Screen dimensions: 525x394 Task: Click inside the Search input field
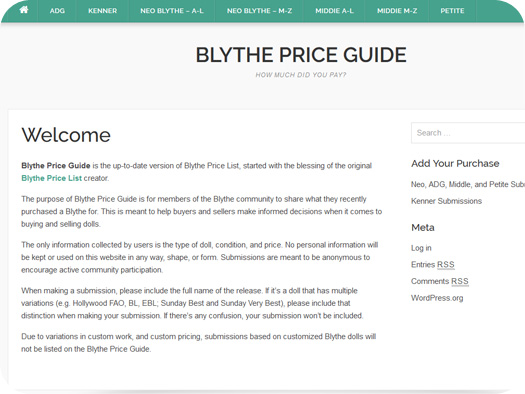[x=468, y=133]
